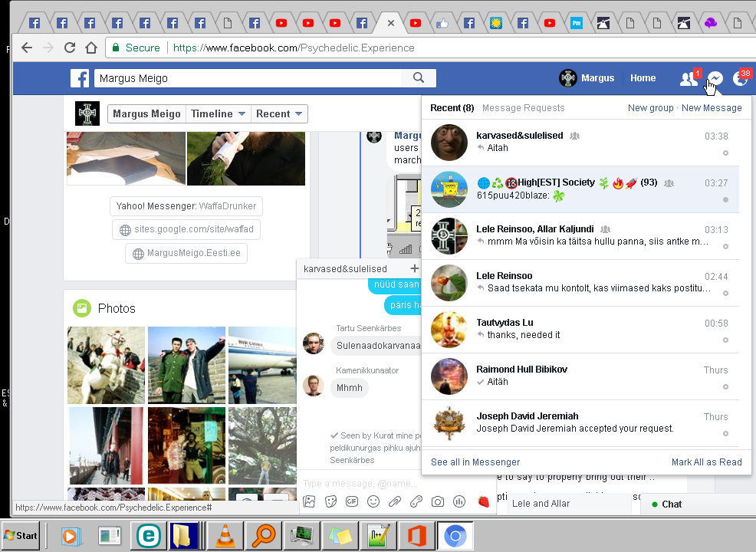Open friend requests icon with badge 1
Image resolution: width=756 pixels, height=552 pixels.
click(x=689, y=78)
